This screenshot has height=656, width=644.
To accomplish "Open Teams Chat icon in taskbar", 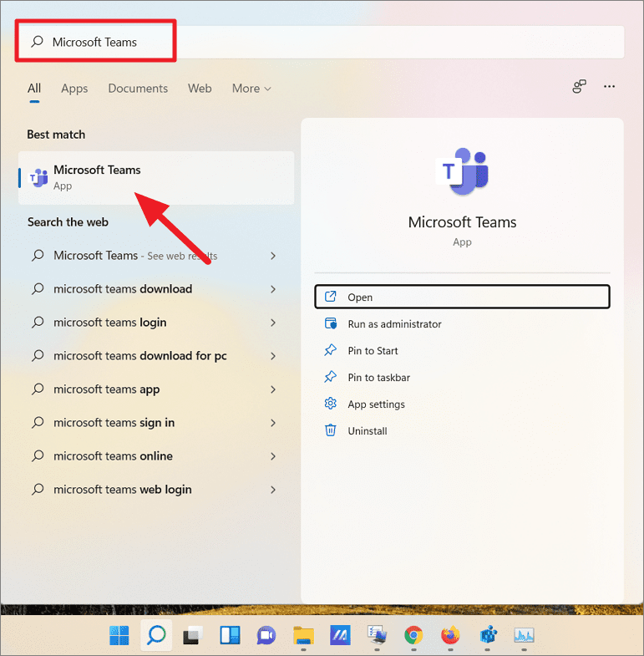I will click(266, 635).
